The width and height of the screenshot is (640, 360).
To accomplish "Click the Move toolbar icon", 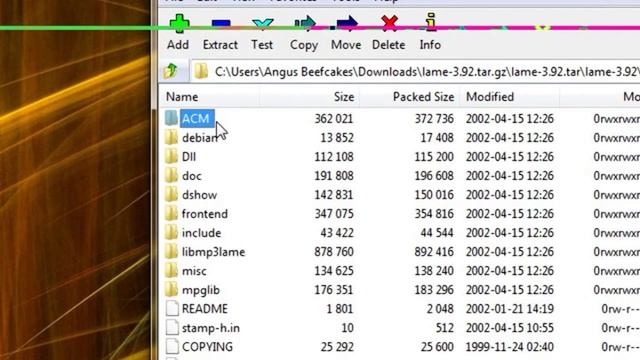I will [x=347, y=24].
